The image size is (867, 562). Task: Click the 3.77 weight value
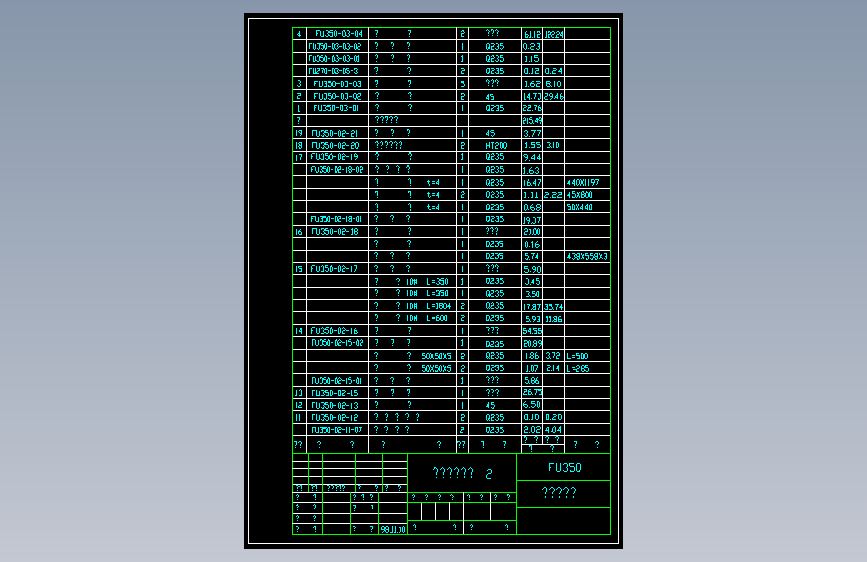point(532,133)
